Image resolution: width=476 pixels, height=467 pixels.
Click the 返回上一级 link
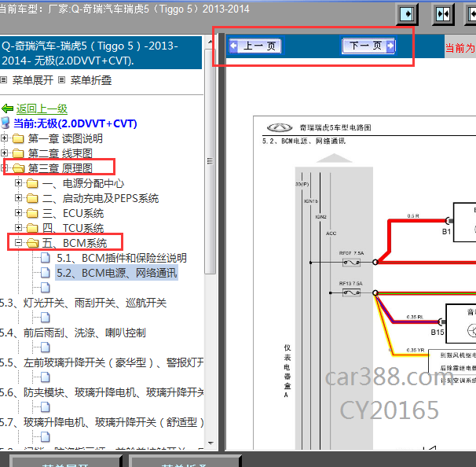[x=42, y=108]
